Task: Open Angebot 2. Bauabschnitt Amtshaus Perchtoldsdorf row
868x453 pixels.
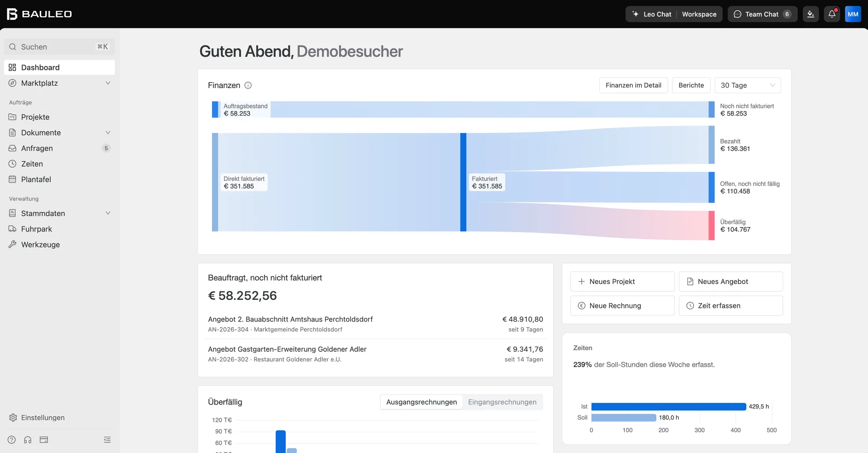Action: [x=375, y=324]
